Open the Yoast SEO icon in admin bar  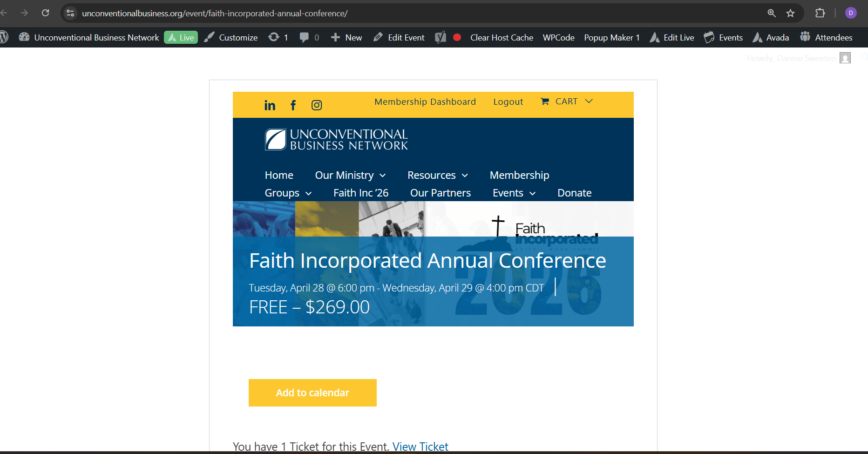tap(441, 37)
